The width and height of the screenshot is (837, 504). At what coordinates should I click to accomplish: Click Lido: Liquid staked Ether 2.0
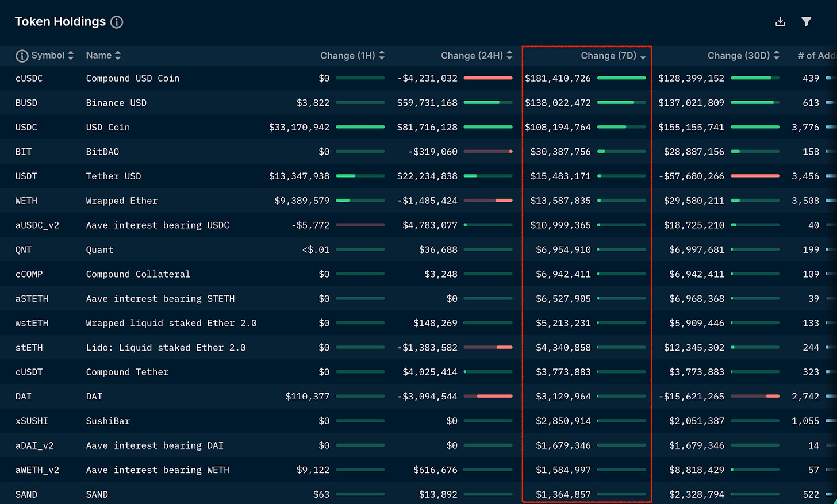click(x=166, y=348)
